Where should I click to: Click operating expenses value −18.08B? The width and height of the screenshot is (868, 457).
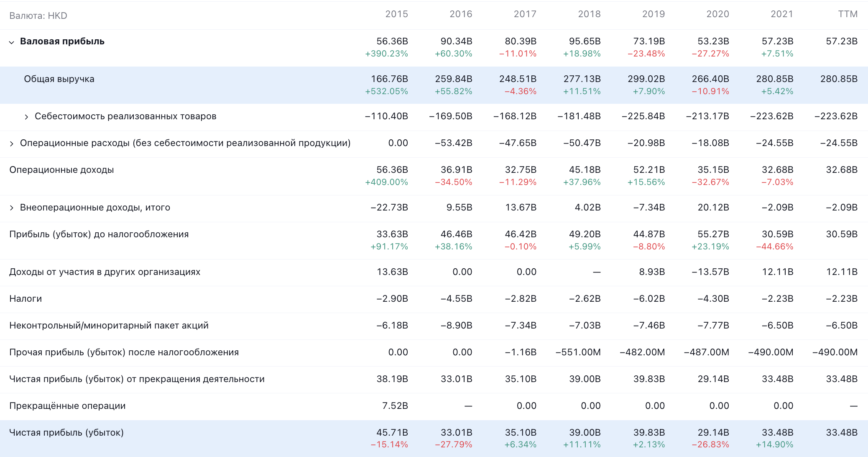[x=710, y=143]
